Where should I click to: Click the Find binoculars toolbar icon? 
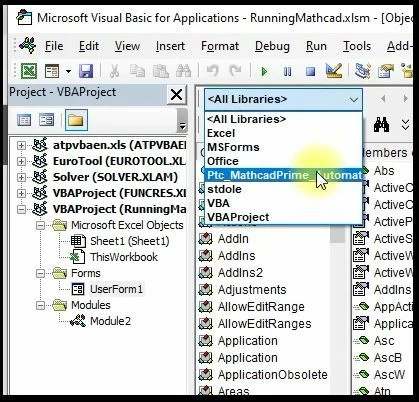tap(183, 71)
